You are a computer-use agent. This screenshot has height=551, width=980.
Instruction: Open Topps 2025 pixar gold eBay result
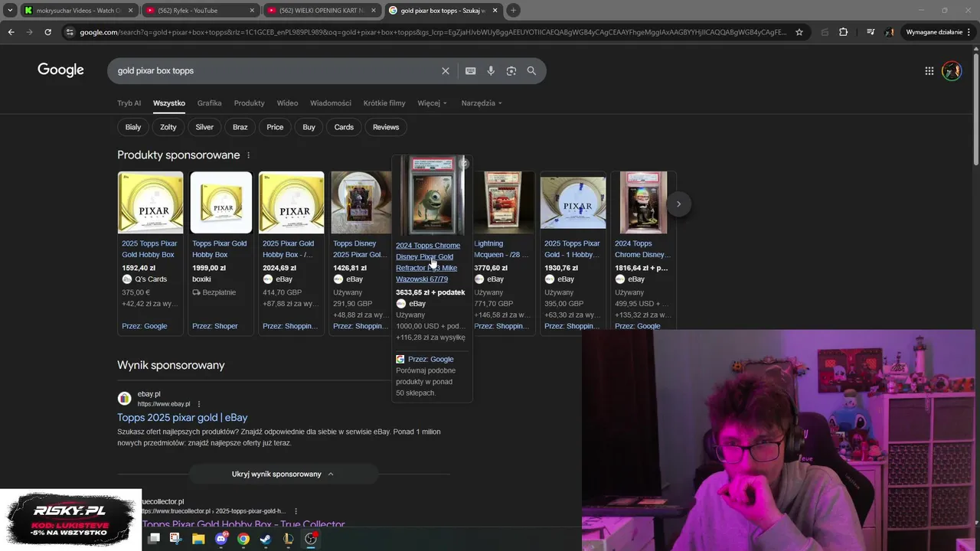pyautogui.click(x=182, y=417)
